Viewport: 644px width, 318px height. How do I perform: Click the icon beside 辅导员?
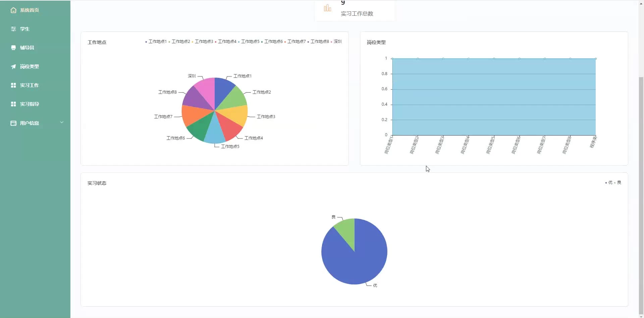13,48
